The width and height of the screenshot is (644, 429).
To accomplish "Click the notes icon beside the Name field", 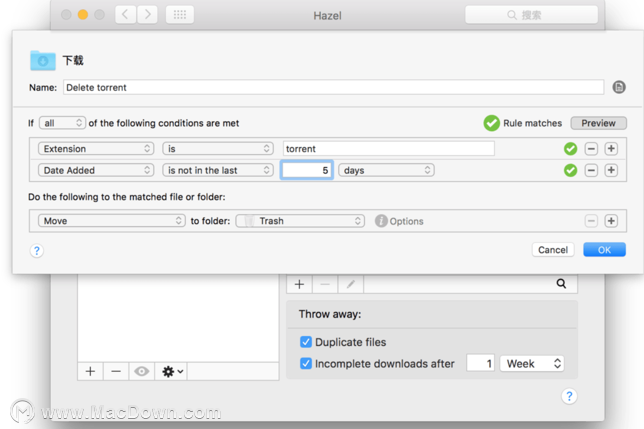I will coord(619,87).
